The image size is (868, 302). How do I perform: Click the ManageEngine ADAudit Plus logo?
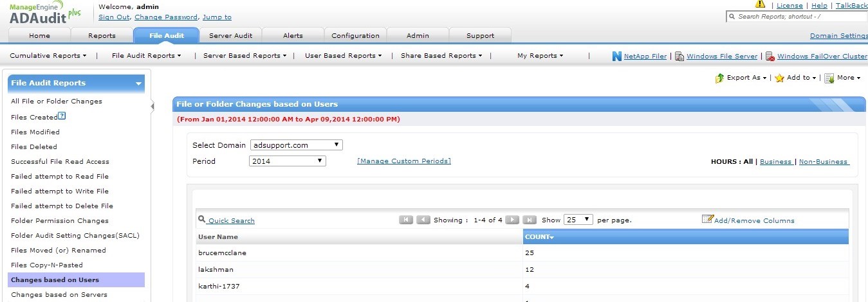(x=45, y=13)
